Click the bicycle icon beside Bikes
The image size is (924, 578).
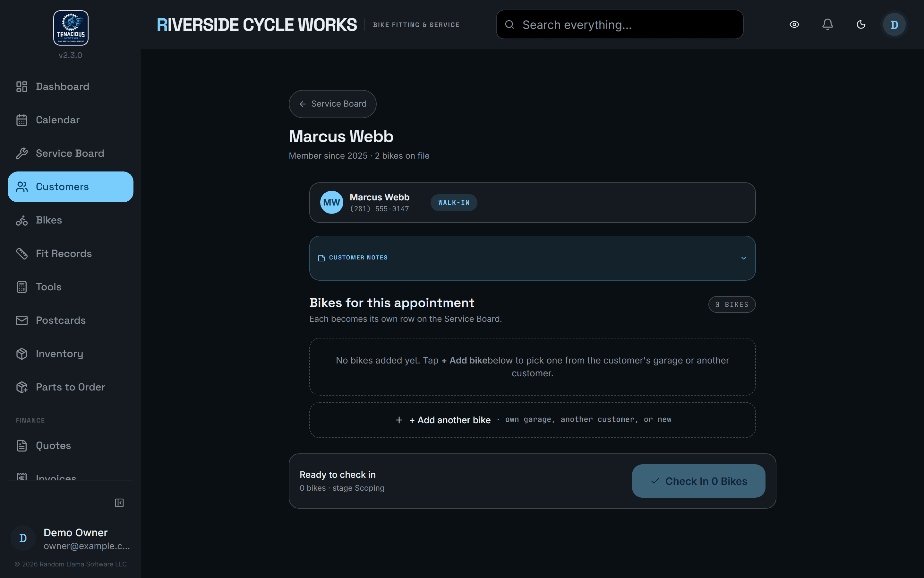click(22, 220)
